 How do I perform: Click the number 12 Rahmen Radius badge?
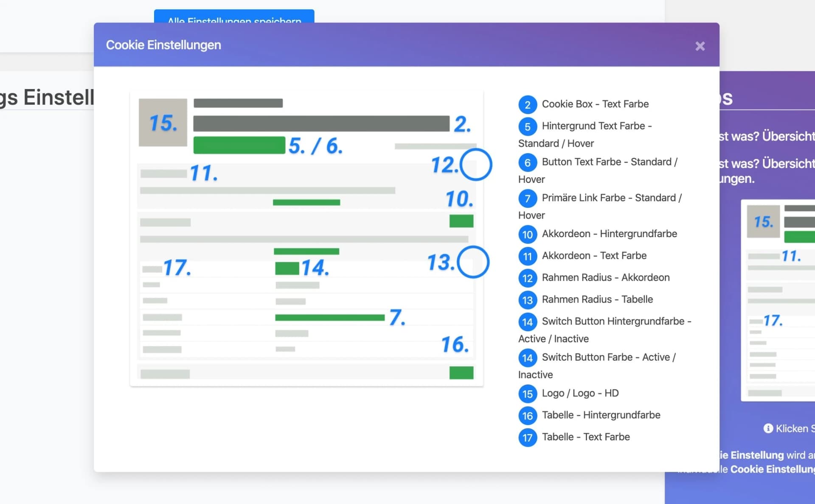(x=527, y=278)
